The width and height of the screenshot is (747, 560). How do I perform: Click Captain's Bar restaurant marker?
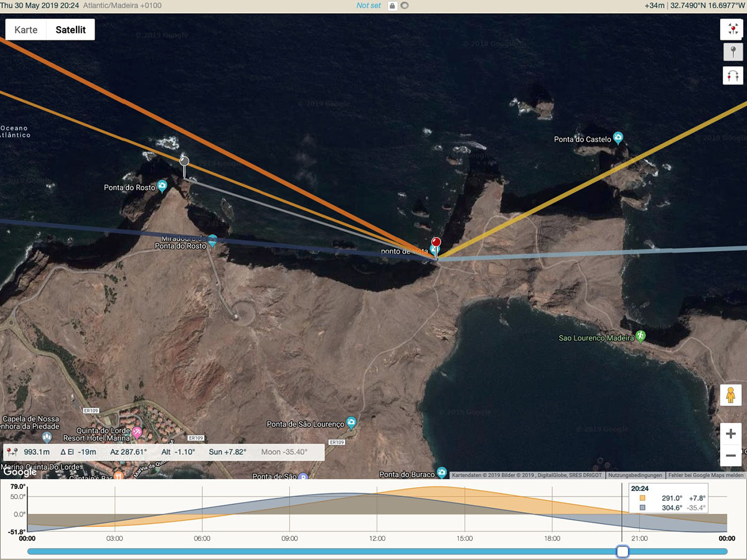pyautogui.click(x=118, y=475)
